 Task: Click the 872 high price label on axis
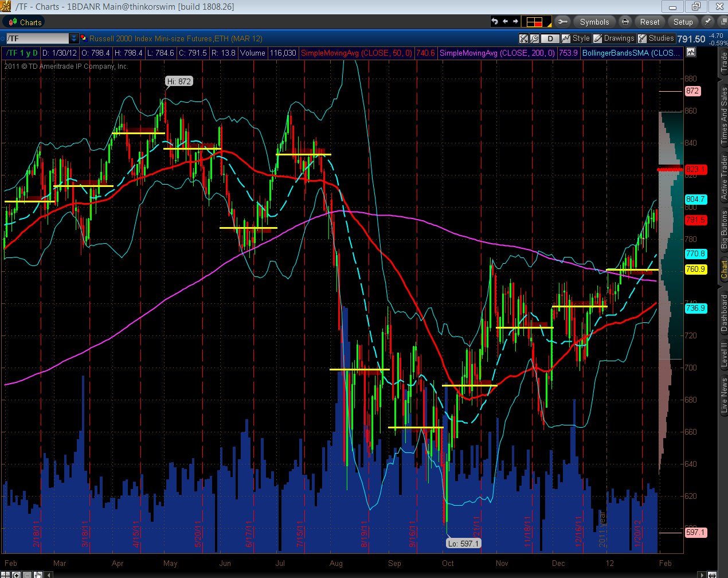[x=692, y=91]
